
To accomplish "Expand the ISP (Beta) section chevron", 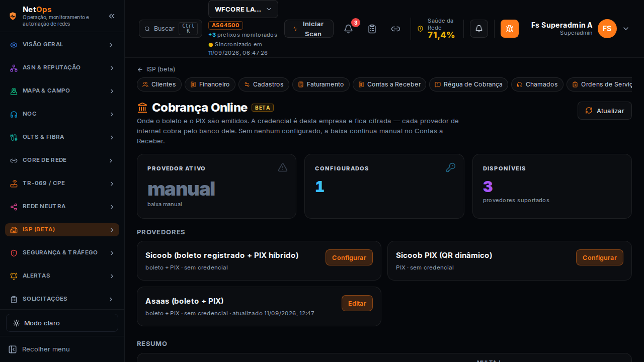I will (112, 230).
